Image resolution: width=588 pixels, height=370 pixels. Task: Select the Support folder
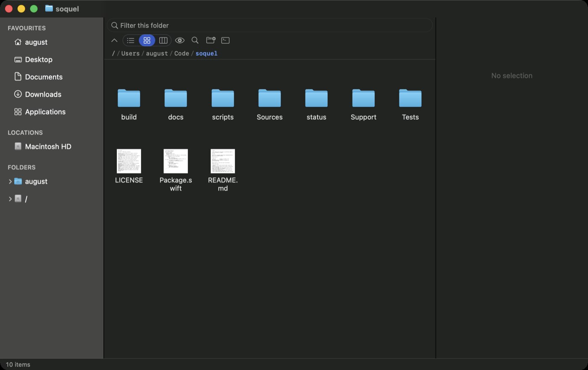(x=363, y=105)
